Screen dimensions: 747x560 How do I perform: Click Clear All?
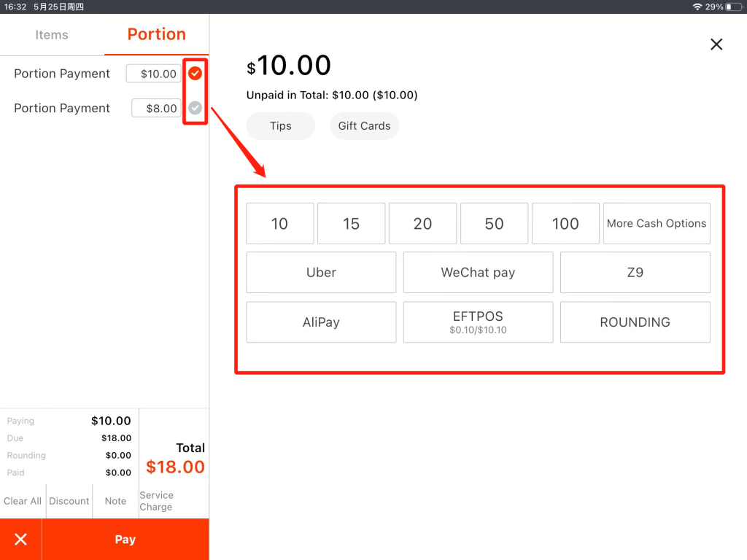[x=23, y=501]
